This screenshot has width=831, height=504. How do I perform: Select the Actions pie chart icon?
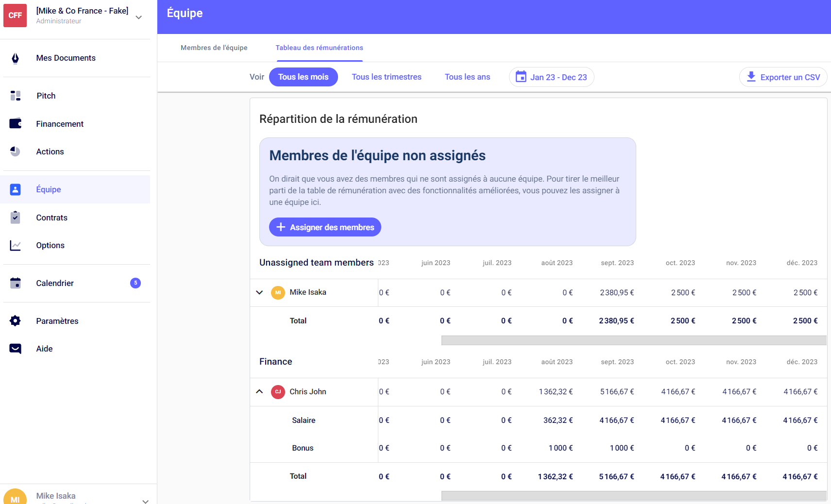[x=16, y=151]
